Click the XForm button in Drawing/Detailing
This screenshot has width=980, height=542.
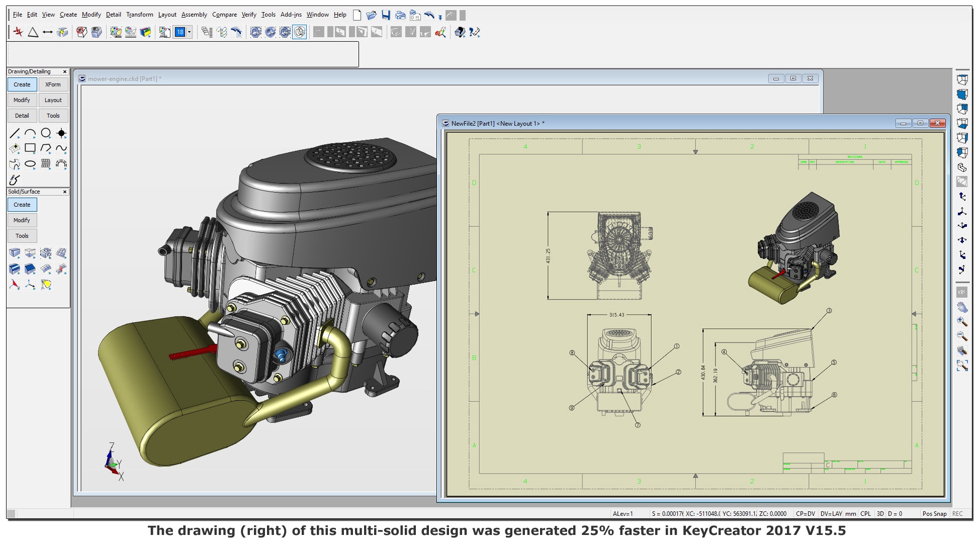pos(53,84)
